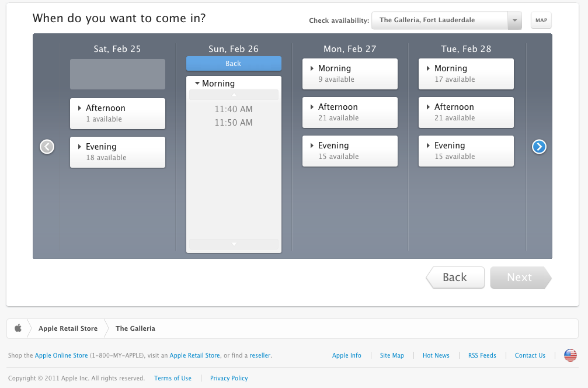Visit the Apple Online Store link

61,355
